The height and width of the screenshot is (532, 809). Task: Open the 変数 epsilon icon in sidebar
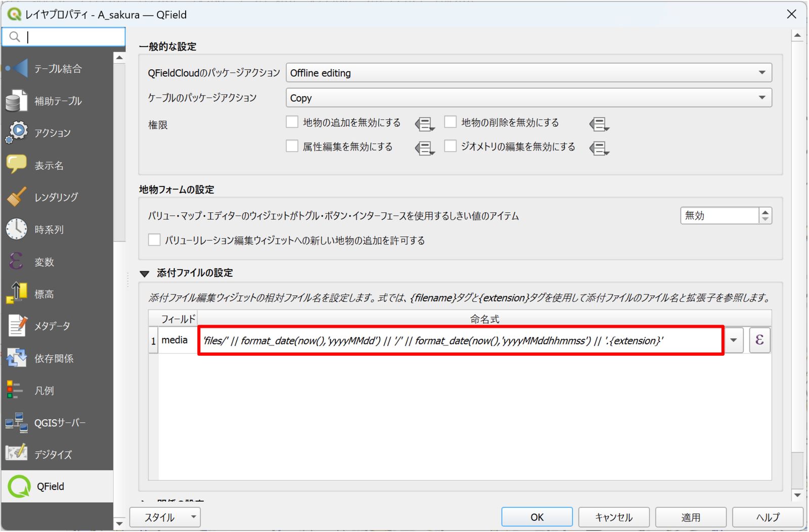pyautogui.click(x=17, y=262)
